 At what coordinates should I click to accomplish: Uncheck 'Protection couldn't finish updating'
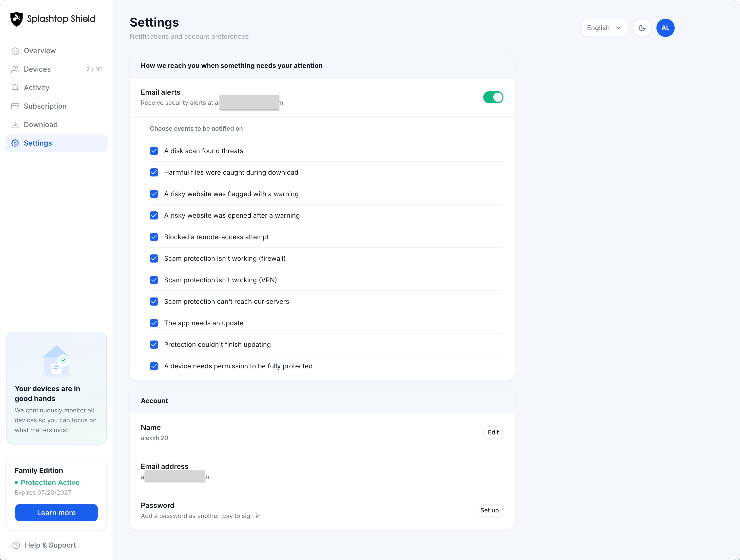pyautogui.click(x=154, y=345)
